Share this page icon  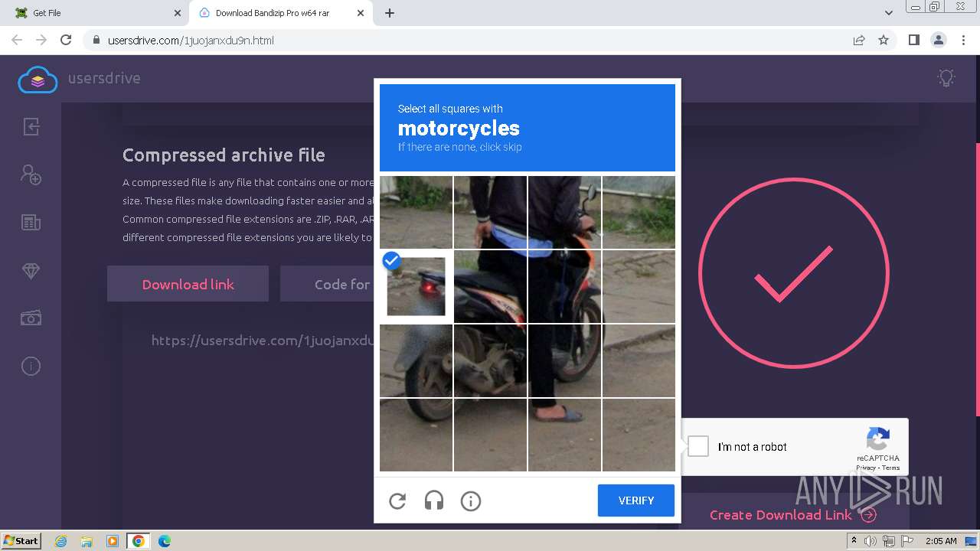pos(859,41)
